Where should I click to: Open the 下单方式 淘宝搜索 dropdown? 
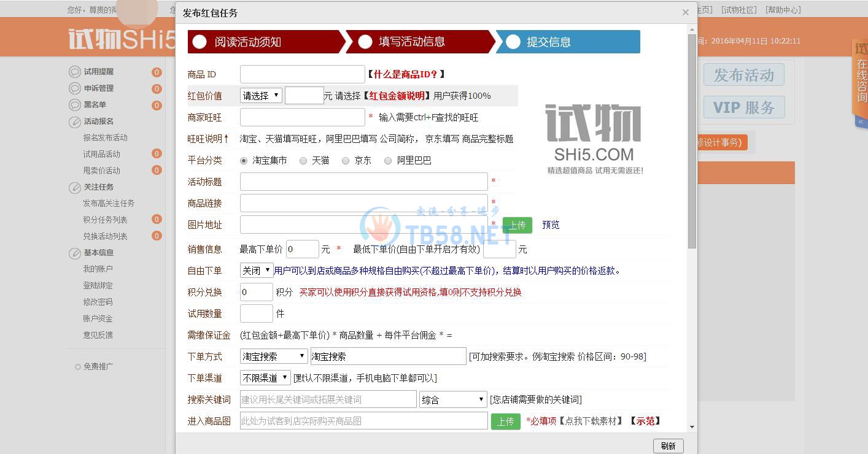point(274,356)
